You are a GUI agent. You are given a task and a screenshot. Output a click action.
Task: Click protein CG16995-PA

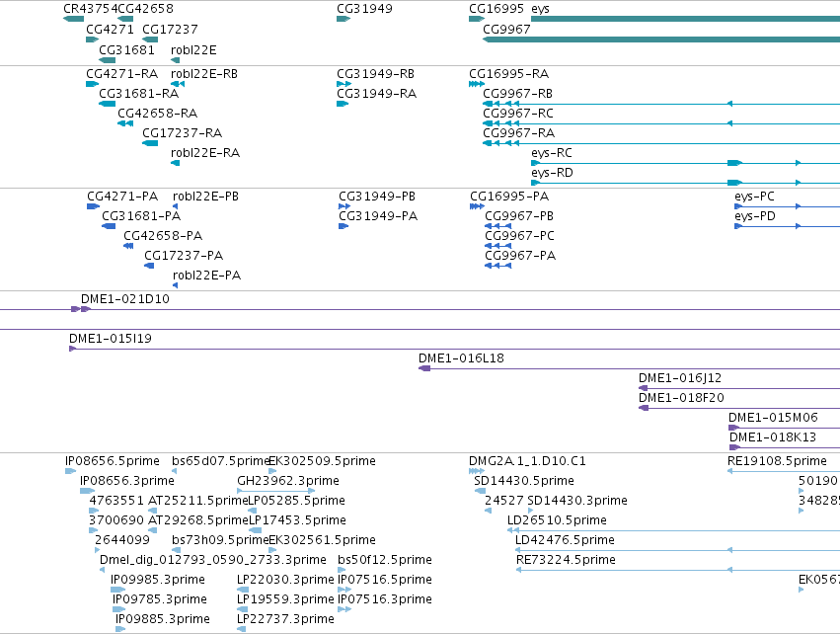click(509, 197)
